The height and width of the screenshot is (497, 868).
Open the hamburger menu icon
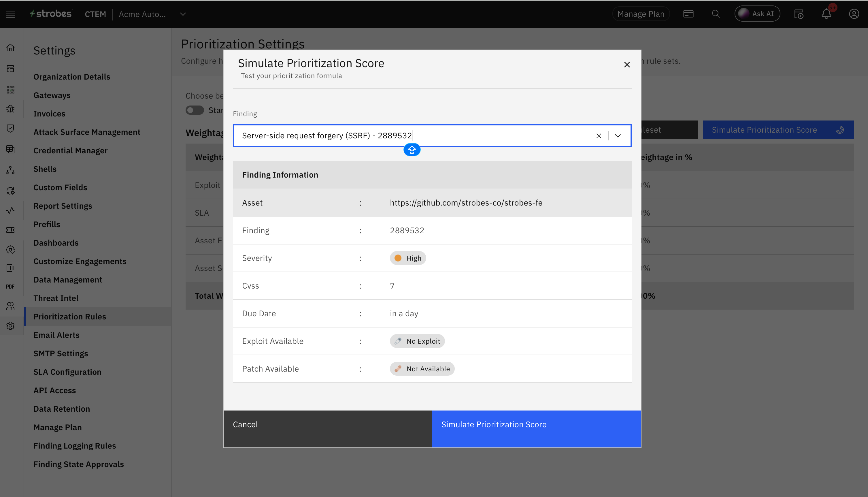coord(11,14)
